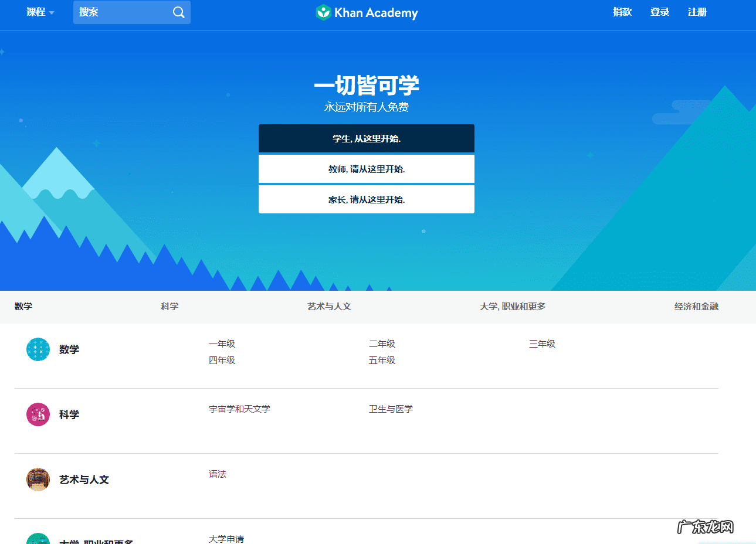Click the Khan Academy leaf logo
Viewport: 756px width, 544px height.
pos(323,12)
